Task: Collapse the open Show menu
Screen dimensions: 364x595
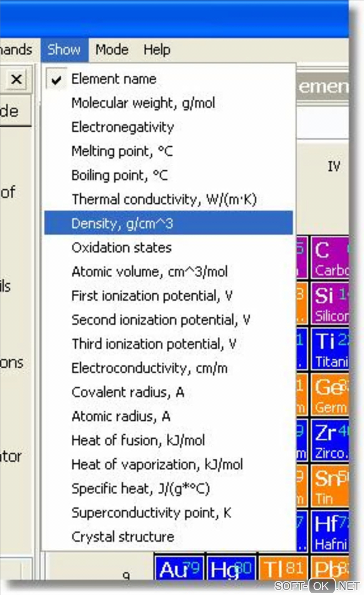Action: [x=64, y=50]
